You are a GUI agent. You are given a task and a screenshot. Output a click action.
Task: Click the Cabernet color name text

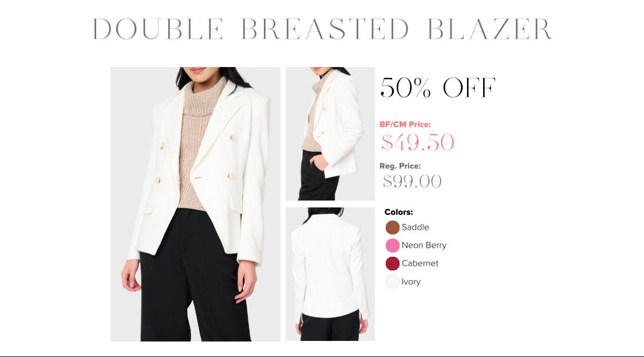coord(420,264)
